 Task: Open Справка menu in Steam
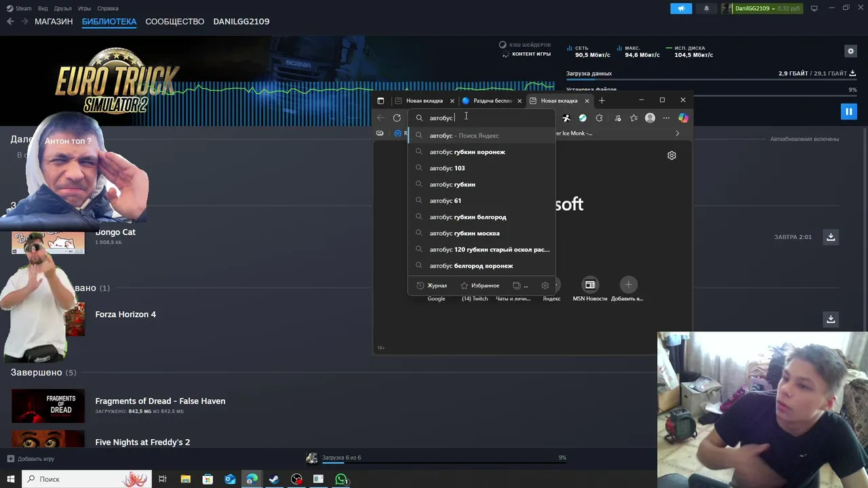[108, 8]
